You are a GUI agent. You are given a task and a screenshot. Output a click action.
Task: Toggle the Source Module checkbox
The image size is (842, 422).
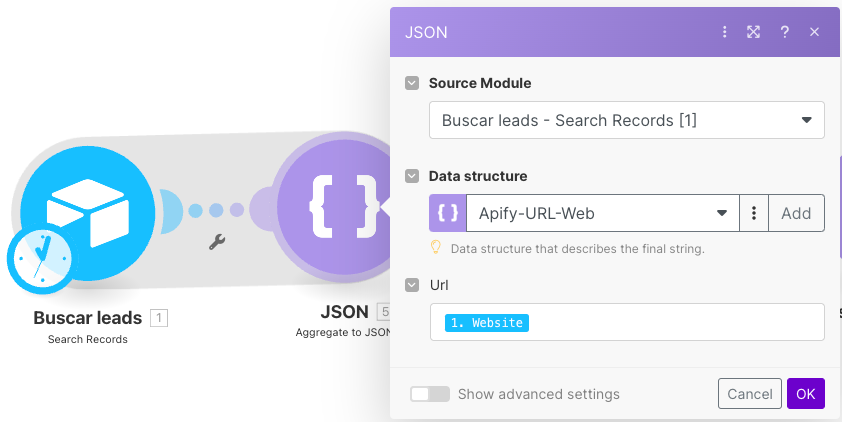412,83
